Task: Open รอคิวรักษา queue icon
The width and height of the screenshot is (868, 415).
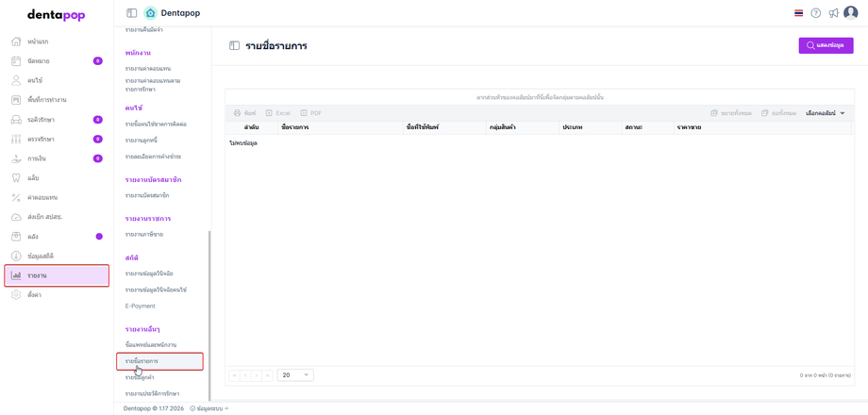Action: tap(16, 120)
